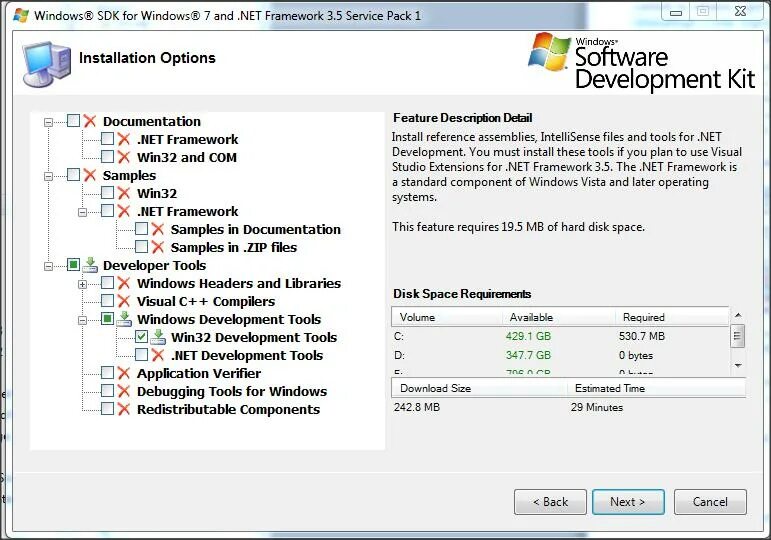Click the red X icon next to .NET Development Tools
771x540 pixels.
[x=158, y=355]
